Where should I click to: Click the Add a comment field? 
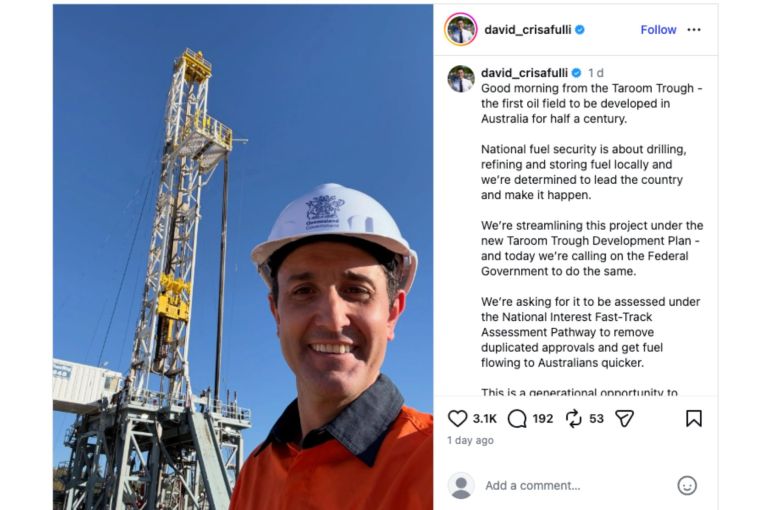coord(576,486)
